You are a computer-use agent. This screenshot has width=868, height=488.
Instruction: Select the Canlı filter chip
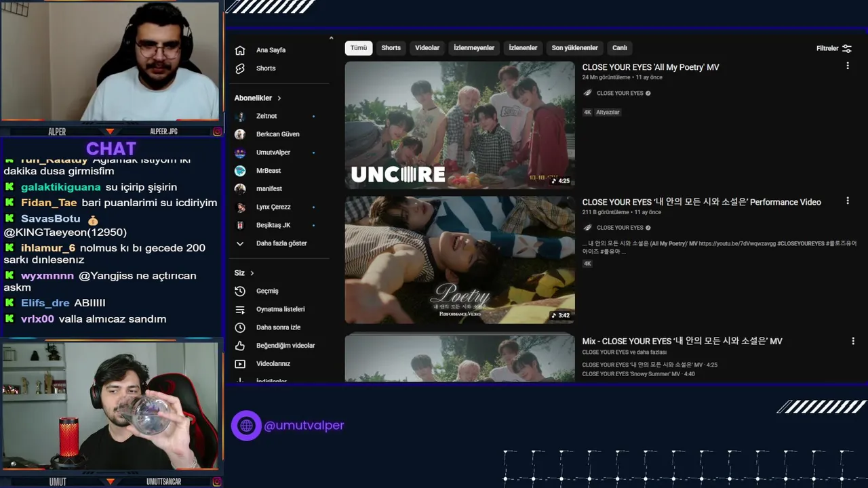pyautogui.click(x=620, y=48)
